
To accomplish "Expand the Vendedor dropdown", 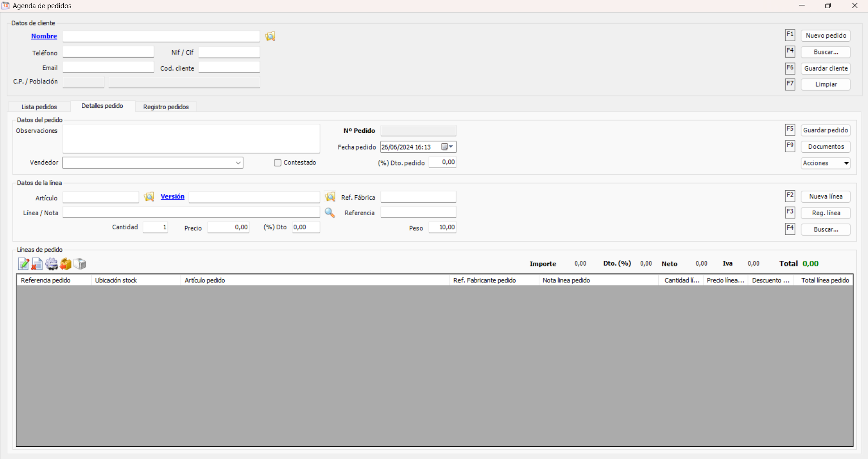I will pyautogui.click(x=238, y=163).
